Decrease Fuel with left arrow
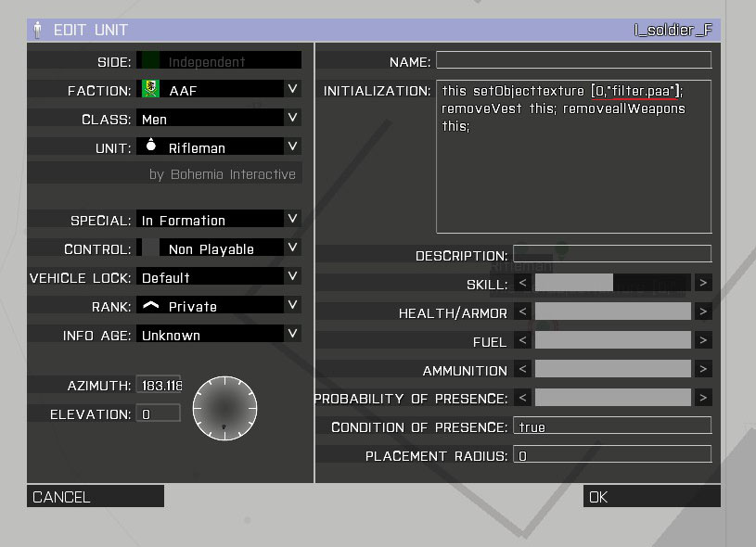Image resolution: width=756 pixels, height=547 pixels. coord(522,340)
